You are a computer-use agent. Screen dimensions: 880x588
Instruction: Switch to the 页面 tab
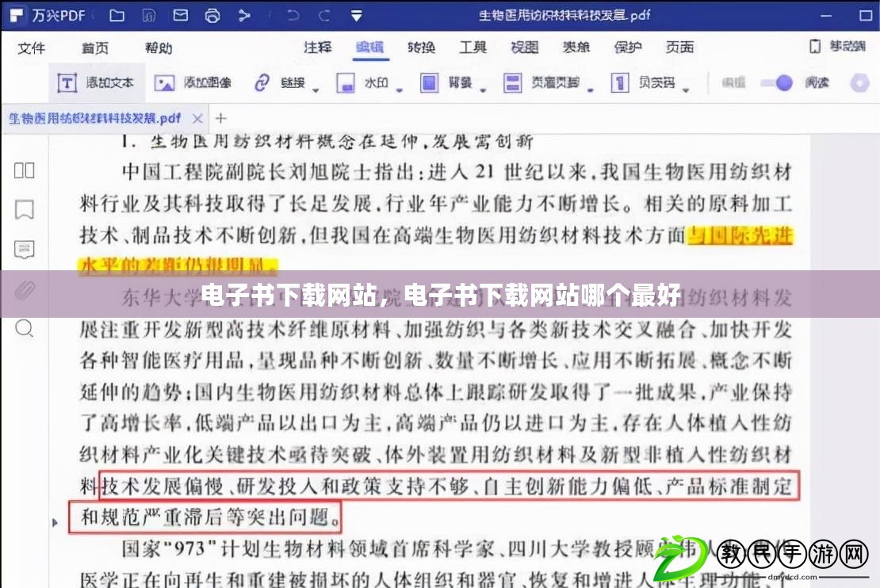[679, 47]
